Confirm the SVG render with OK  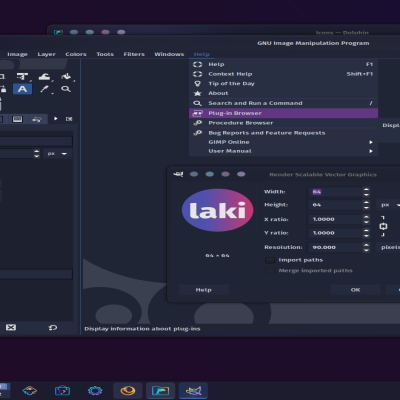click(355, 290)
